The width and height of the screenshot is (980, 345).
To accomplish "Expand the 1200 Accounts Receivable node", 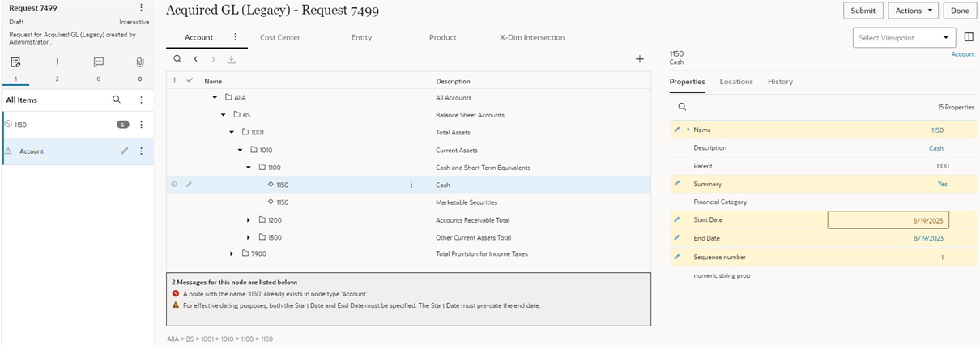I will (249, 220).
